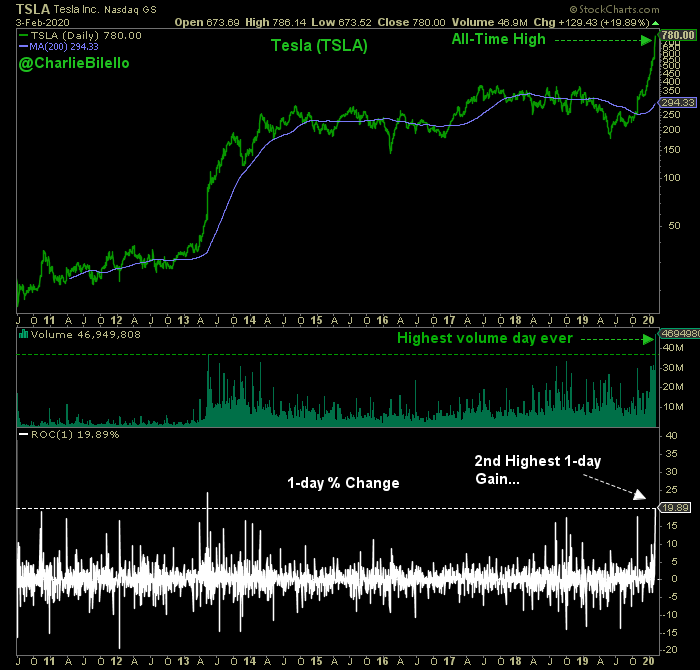Click the 'All-Time High' annotation text
Screen dimensions: 700x670
(499, 39)
